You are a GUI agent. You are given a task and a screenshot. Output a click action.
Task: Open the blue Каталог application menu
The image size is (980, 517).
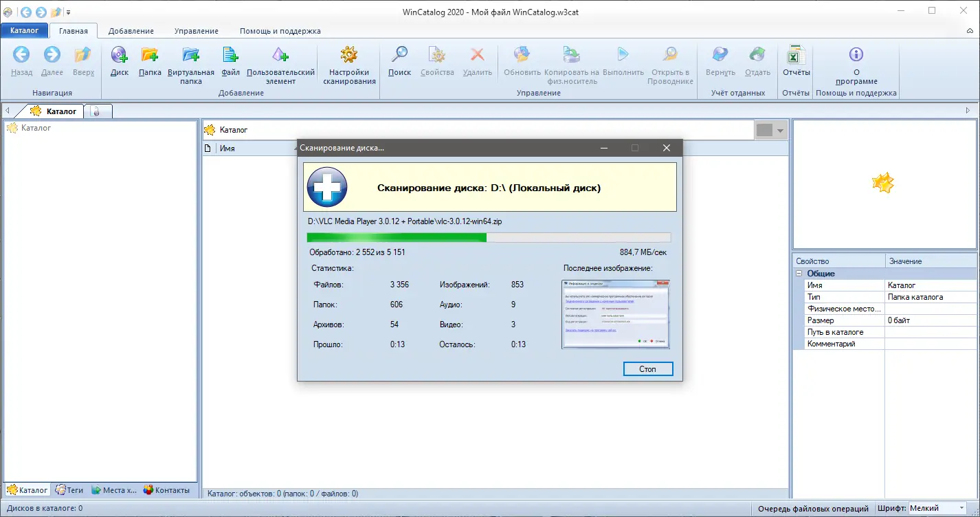click(25, 31)
